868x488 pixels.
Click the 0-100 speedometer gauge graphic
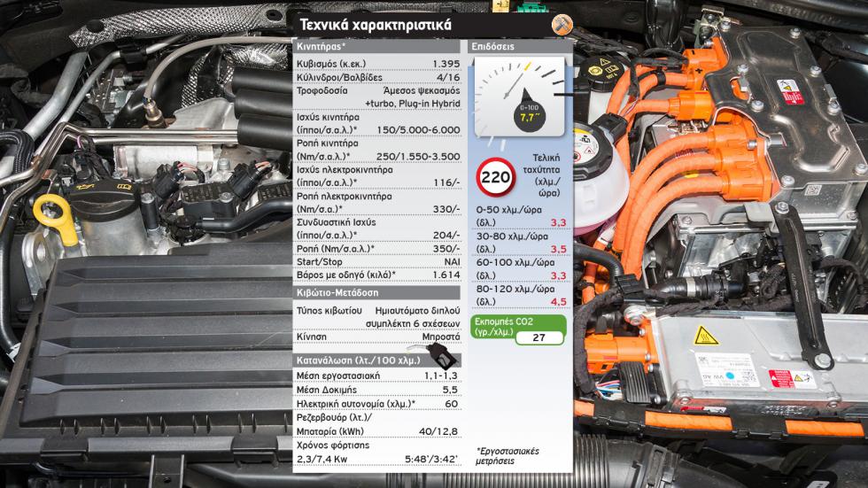[x=519, y=97]
